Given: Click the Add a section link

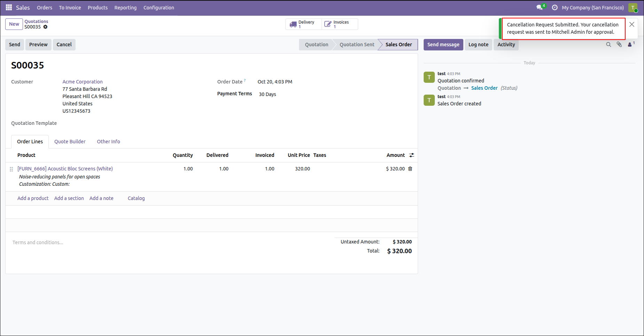Looking at the screenshot, I should click(69, 198).
